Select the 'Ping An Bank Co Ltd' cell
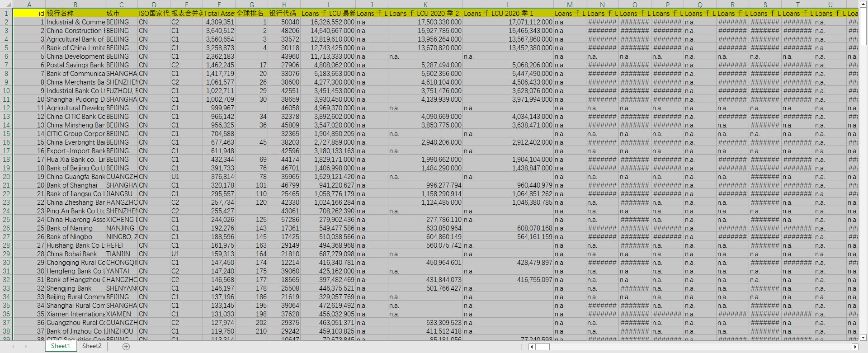The height and width of the screenshot is (353, 868). click(x=75, y=211)
